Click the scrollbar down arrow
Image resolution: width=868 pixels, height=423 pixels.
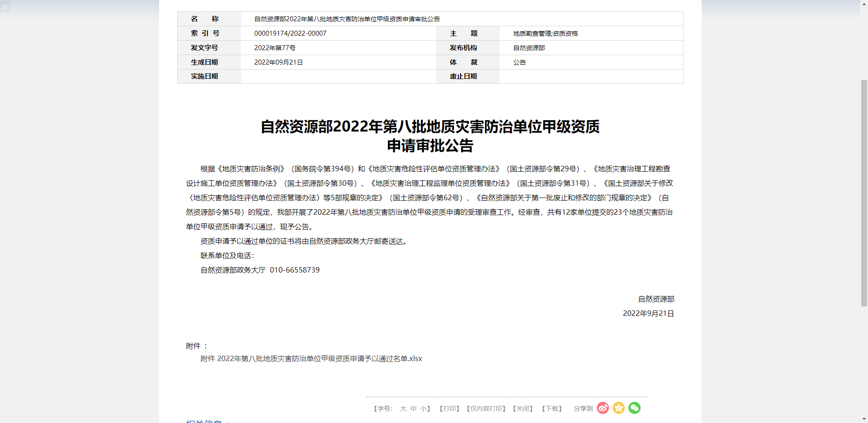[864, 419]
